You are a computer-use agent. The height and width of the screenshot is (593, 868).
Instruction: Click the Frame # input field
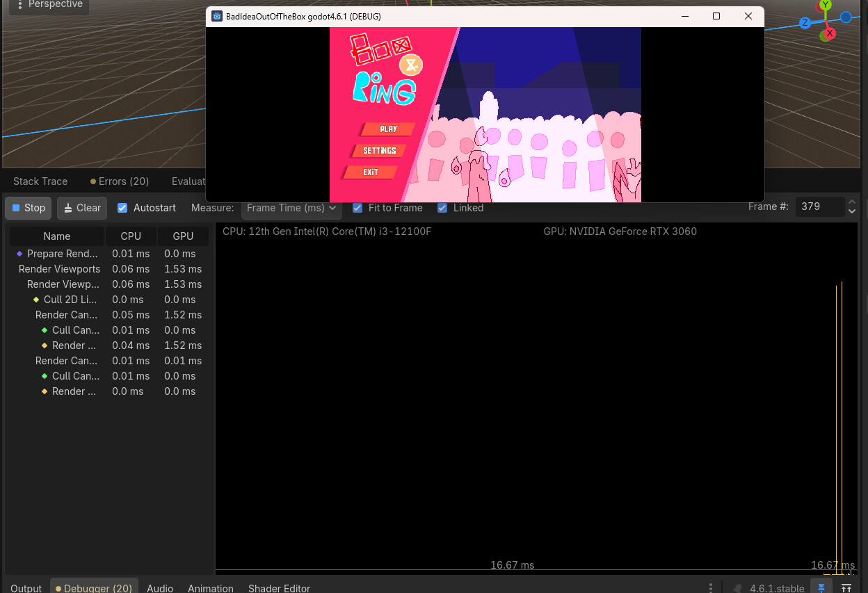pyautogui.click(x=819, y=207)
